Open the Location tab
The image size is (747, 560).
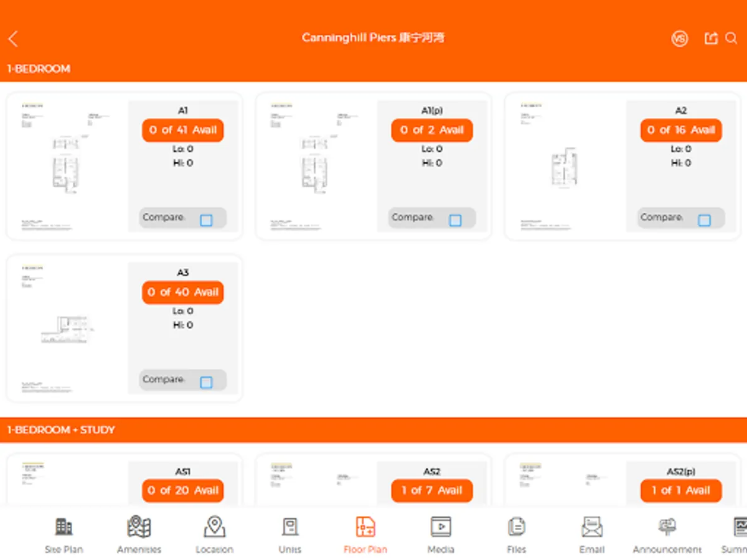pos(214,535)
